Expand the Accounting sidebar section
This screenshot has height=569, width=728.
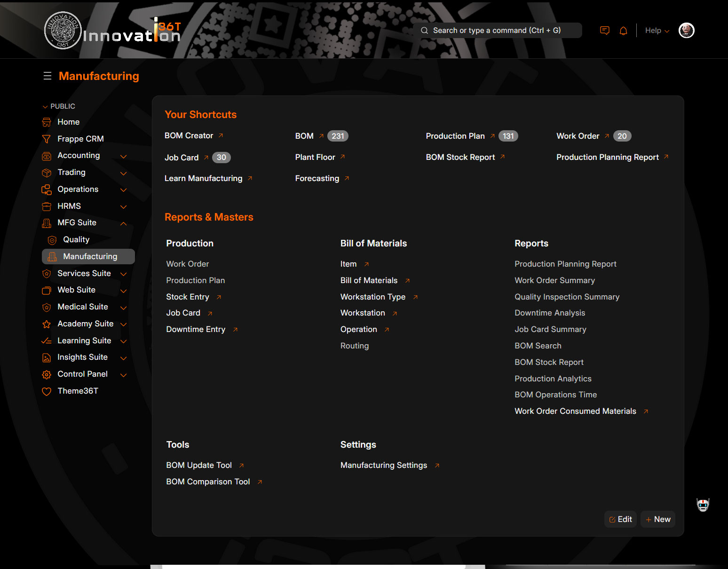point(123,156)
